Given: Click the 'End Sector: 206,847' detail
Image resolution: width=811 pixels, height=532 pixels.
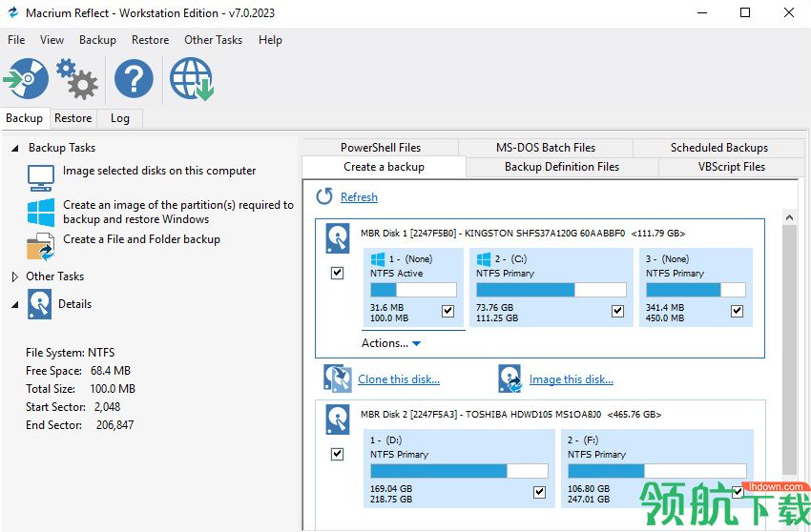Looking at the screenshot, I should point(79,425).
